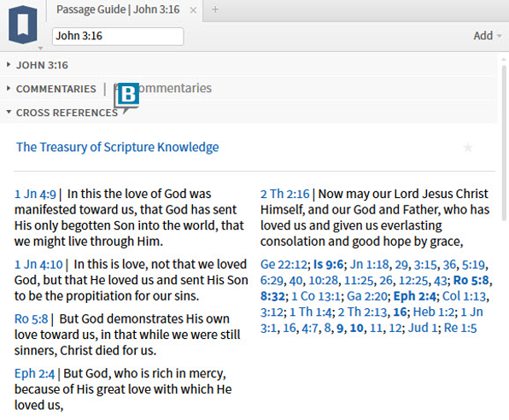Expand the JOHN 3:16 section
Image resolution: width=509 pixels, height=420 pixels.
coord(9,64)
